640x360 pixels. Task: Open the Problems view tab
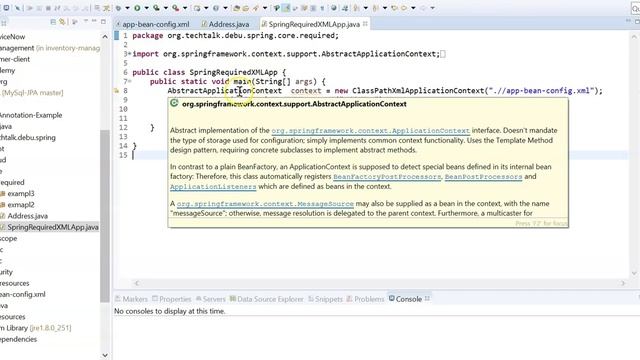[365, 299]
